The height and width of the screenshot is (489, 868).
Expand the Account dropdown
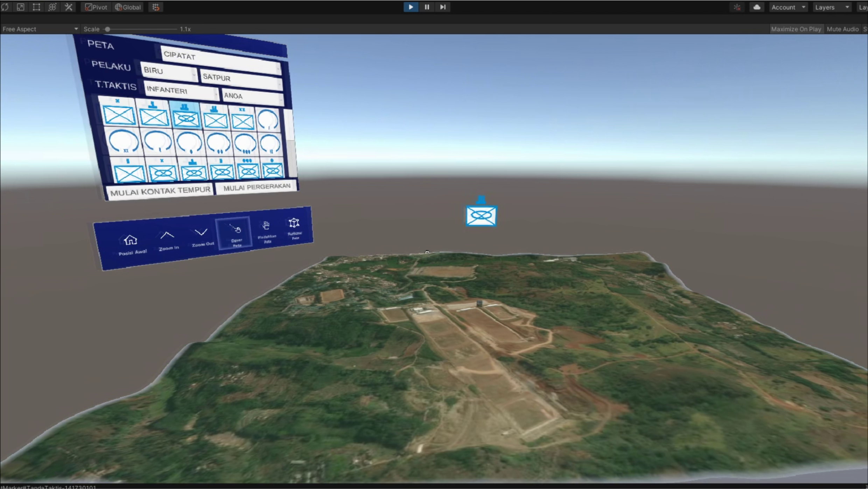click(787, 7)
